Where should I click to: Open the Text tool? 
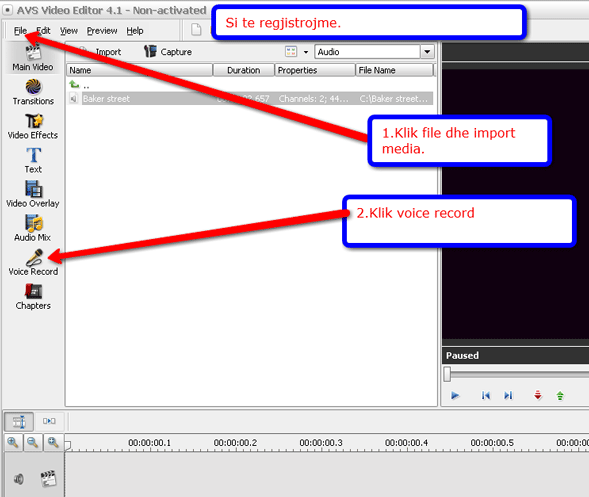[x=33, y=160]
